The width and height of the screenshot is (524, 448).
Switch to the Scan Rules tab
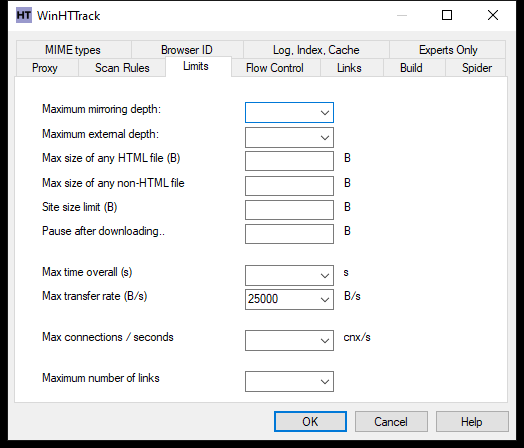tap(122, 68)
